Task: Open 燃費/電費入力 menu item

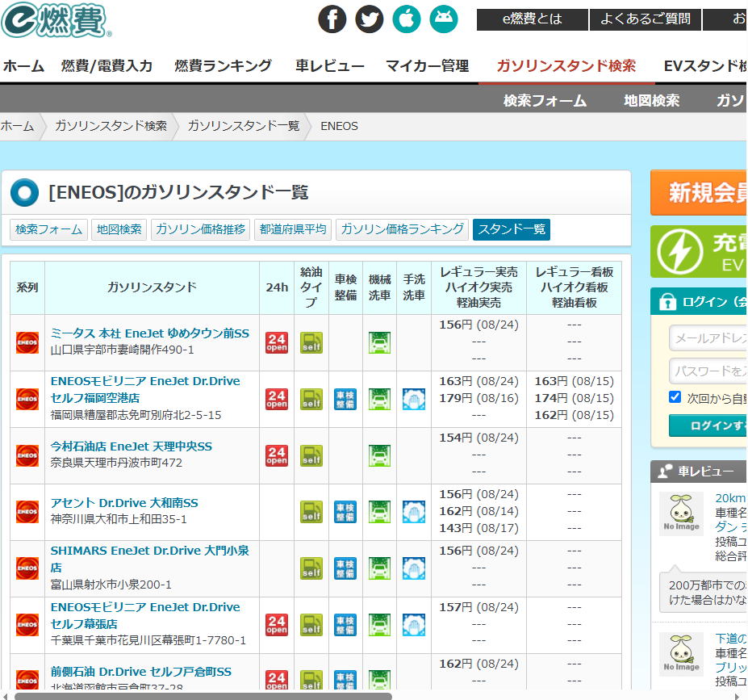Action: click(107, 66)
